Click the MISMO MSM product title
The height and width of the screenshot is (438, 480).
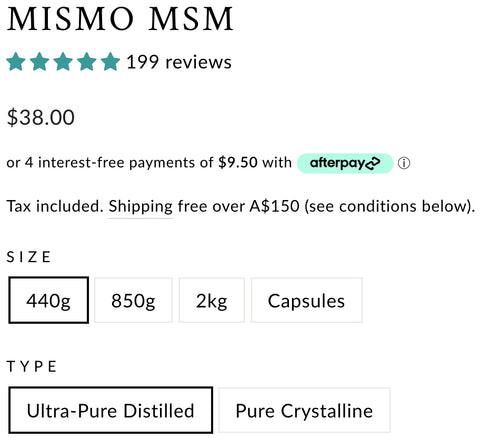(120, 19)
